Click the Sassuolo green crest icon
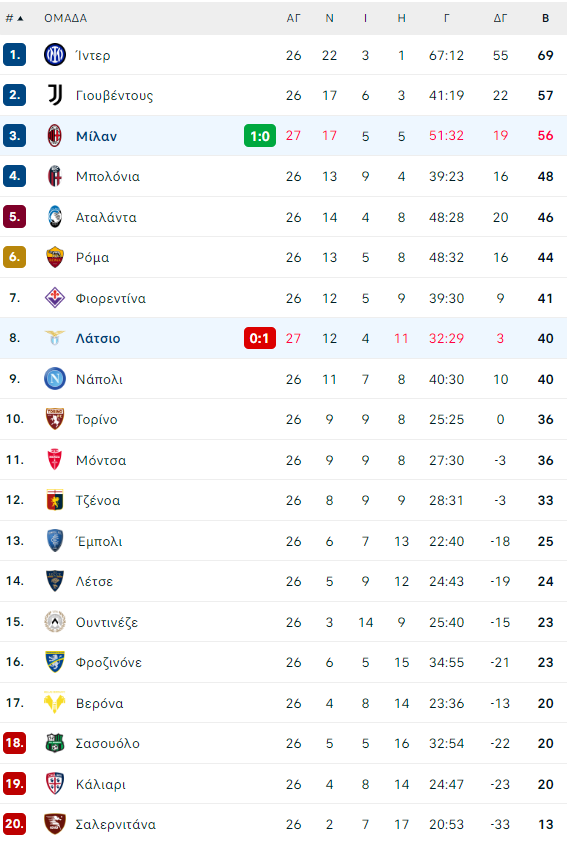The image size is (567, 841). point(55,743)
